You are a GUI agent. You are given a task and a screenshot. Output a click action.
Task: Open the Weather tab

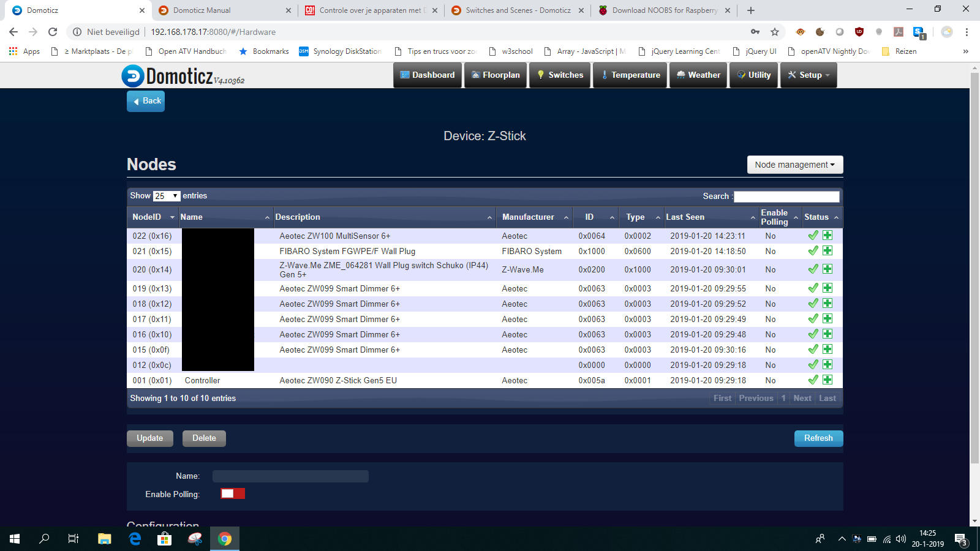tap(698, 75)
